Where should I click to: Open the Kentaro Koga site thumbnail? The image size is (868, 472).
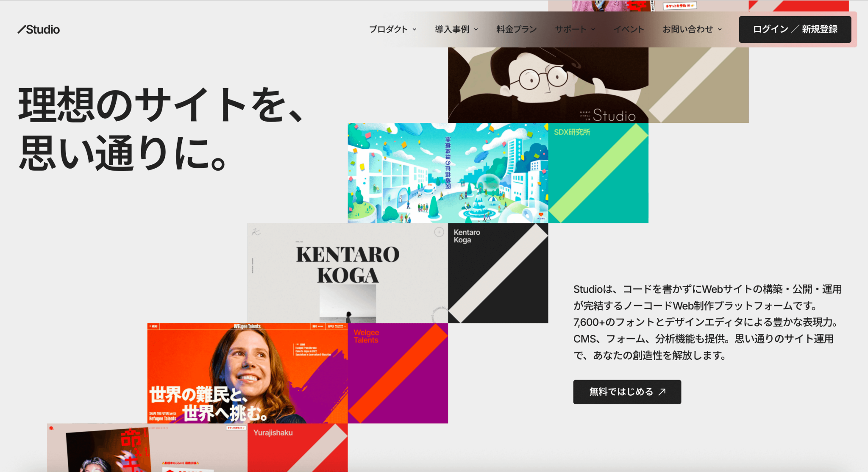pos(348,273)
